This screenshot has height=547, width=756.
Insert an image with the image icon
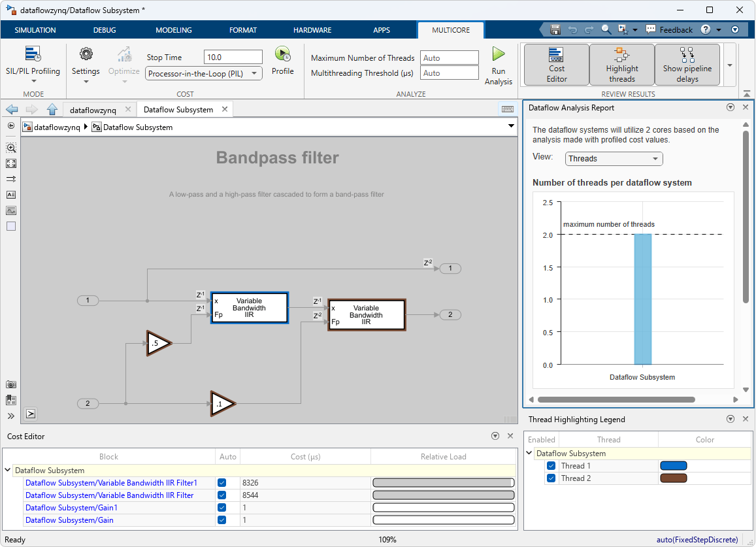11,210
